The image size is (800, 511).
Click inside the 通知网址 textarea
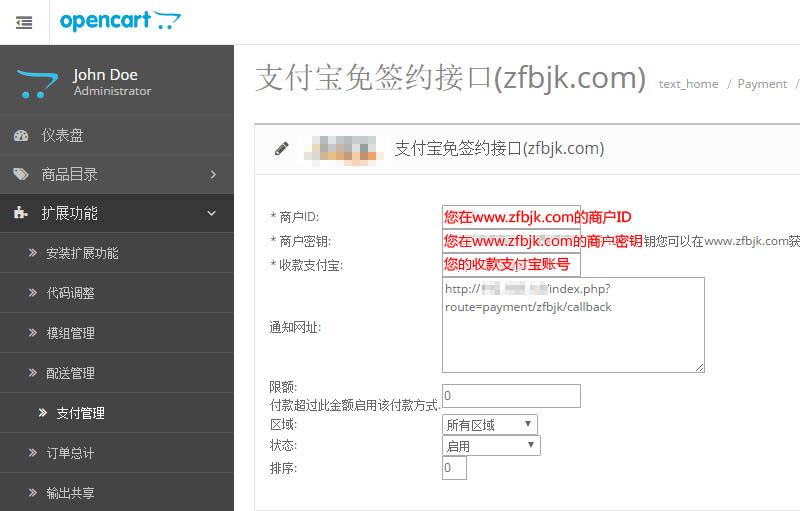click(573, 325)
